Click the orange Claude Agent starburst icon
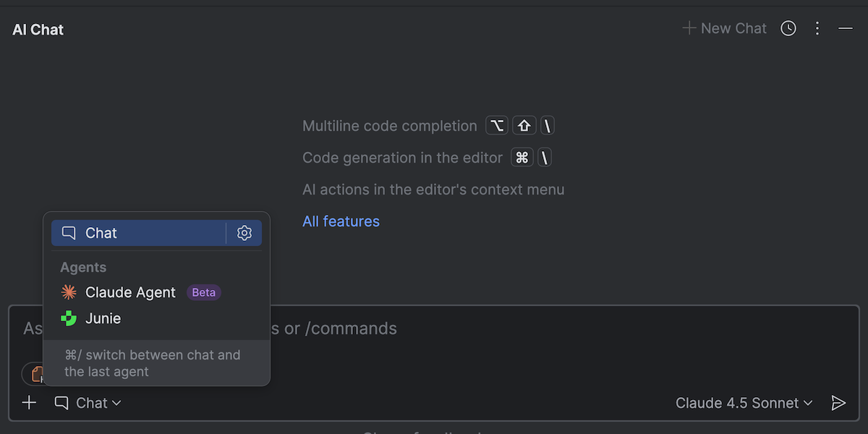 (69, 292)
